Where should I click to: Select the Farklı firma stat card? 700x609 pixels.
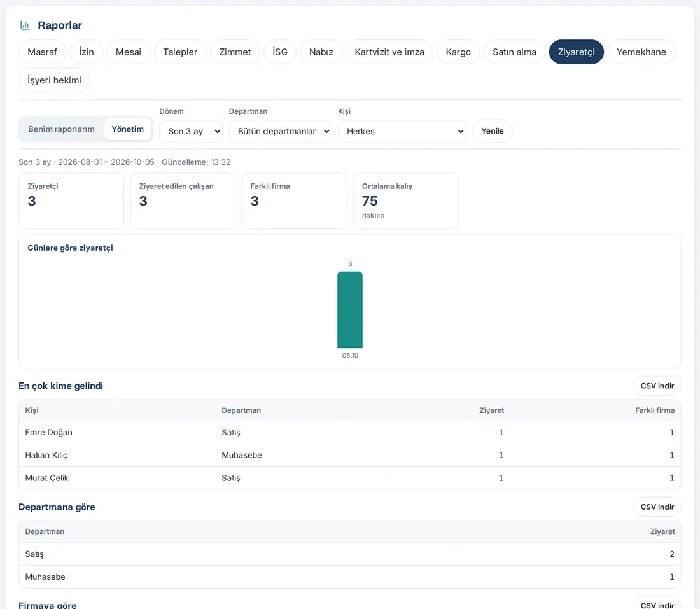(x=294, y=201)
